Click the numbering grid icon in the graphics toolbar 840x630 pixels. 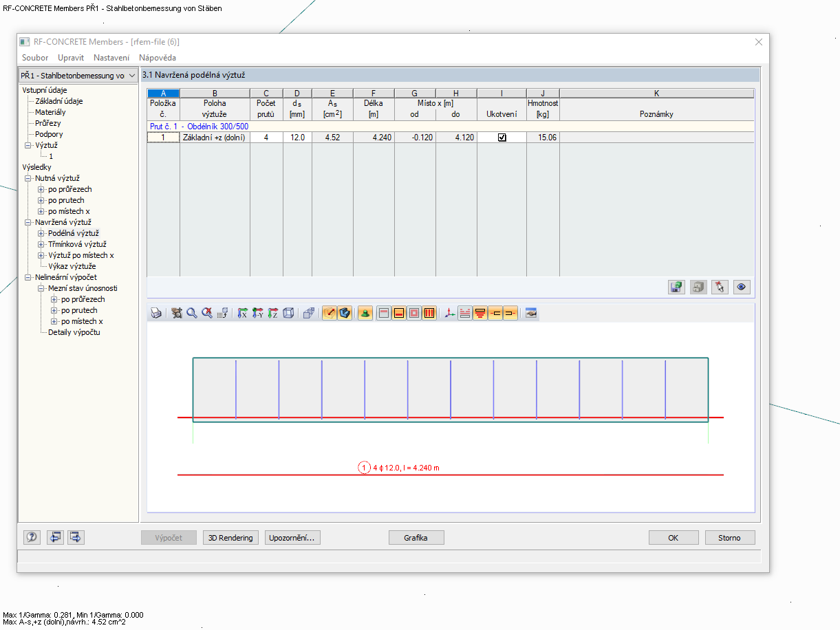pos(222,313)
